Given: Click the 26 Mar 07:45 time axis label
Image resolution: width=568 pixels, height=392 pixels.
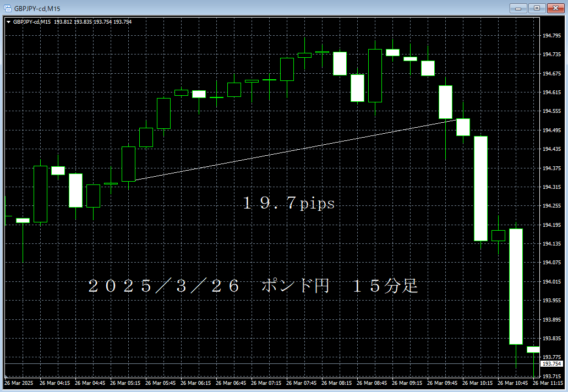Looking at the screenshot, I should point(302,383).
